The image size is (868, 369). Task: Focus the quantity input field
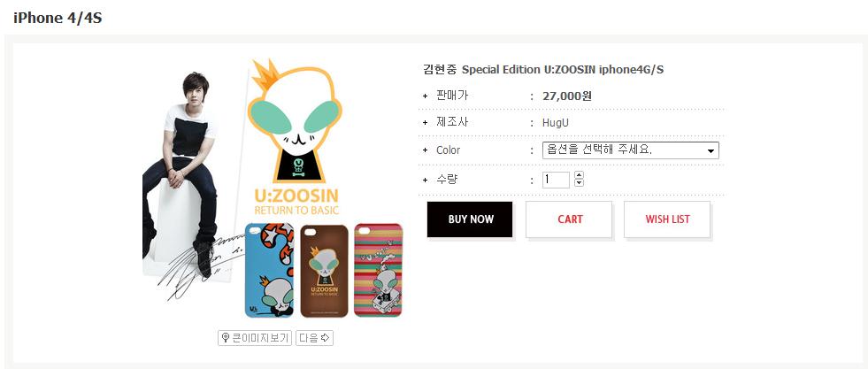(x=556, y=180)
